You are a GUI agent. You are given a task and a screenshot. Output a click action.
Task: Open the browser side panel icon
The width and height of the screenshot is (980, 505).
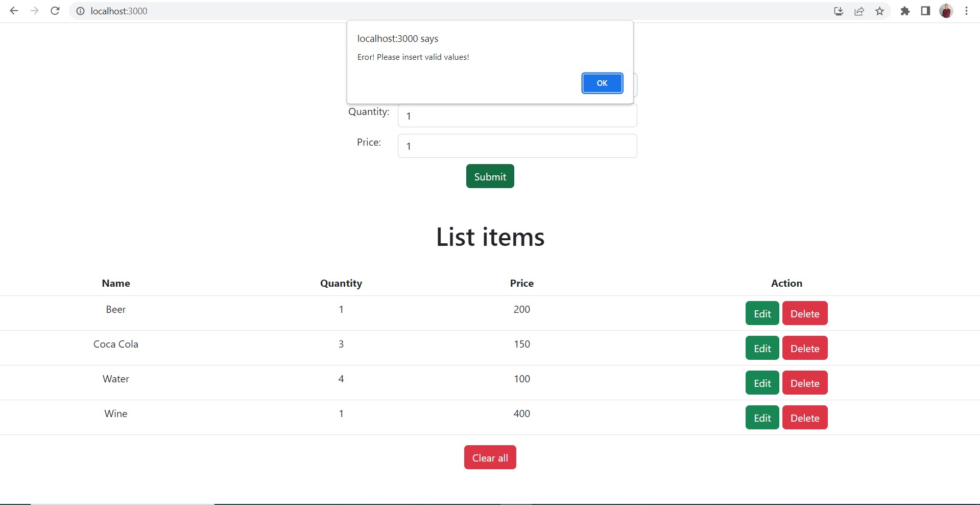[925, 11]
